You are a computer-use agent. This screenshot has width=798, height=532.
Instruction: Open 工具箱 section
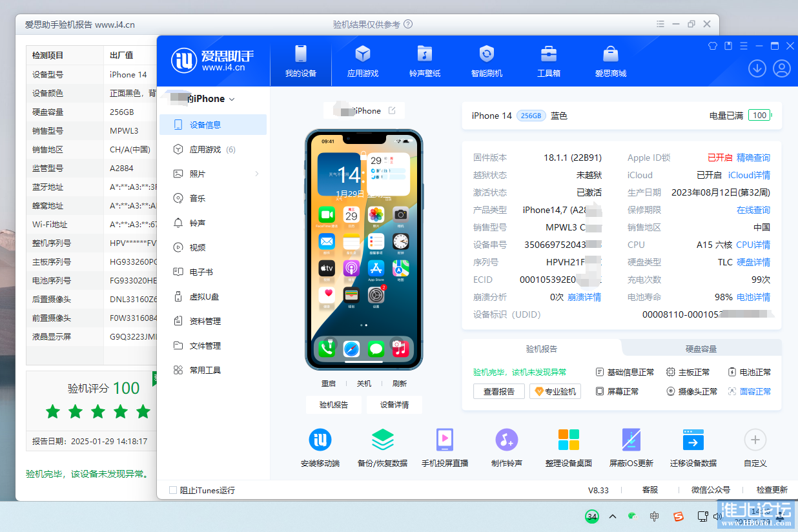[549, 62]
